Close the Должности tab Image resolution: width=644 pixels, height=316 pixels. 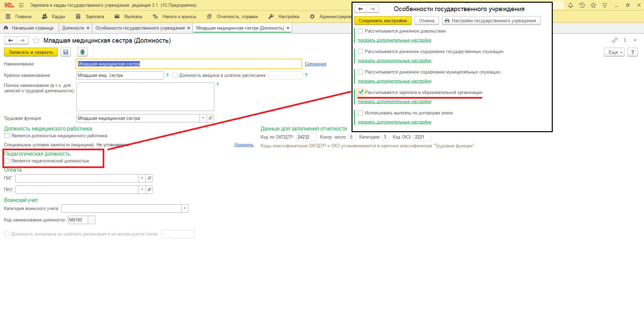pos(88,28)
